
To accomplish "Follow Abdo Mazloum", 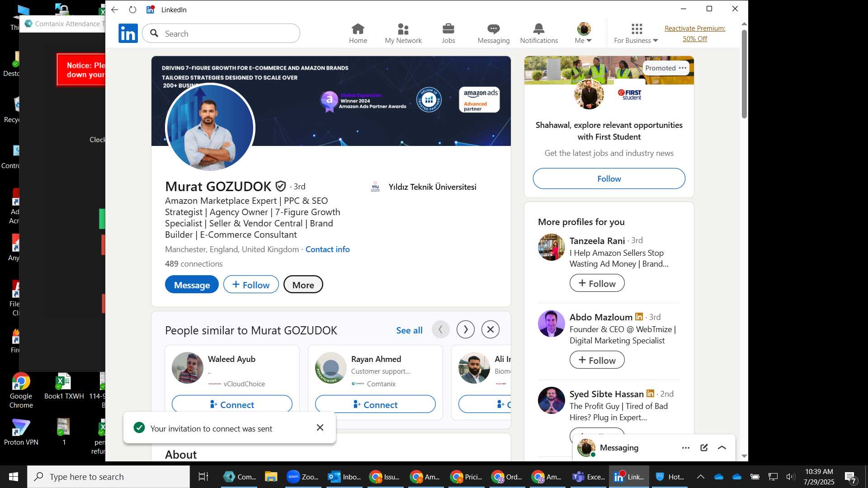I will click(597, 360).
